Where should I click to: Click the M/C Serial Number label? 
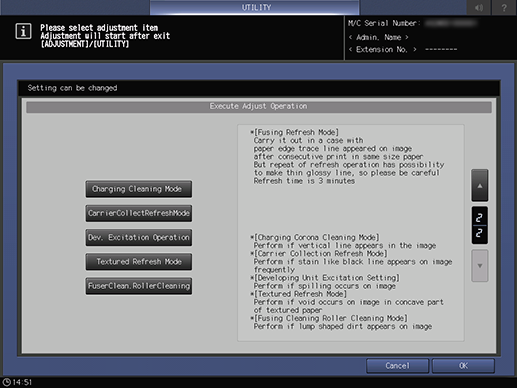pyautogui.click(x=384, y=23)
